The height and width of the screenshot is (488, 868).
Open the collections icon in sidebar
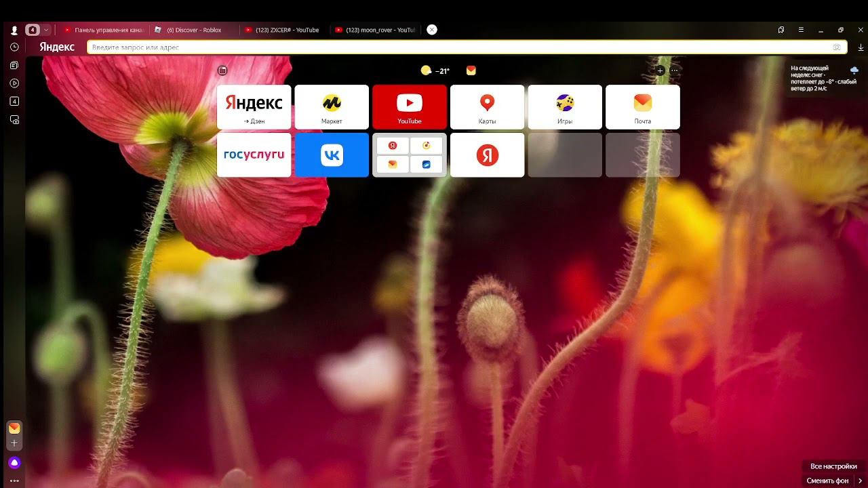pos(14,66)
